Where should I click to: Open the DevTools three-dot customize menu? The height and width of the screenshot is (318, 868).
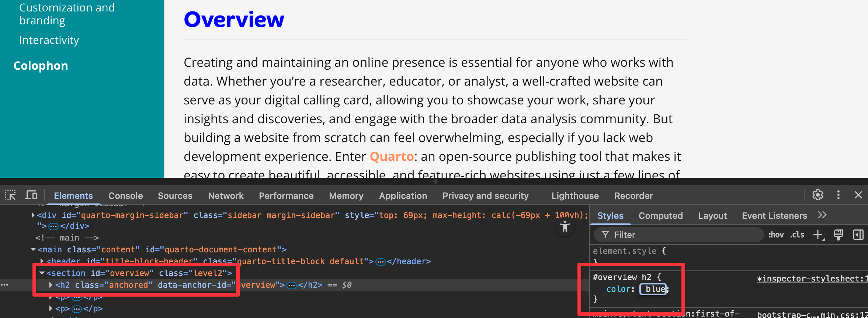838,195
